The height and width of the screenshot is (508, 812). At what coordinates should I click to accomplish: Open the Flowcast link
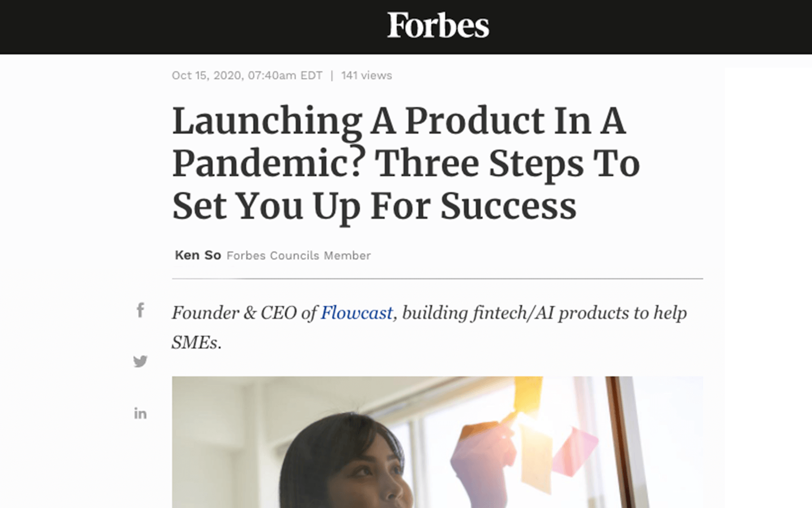356,312
